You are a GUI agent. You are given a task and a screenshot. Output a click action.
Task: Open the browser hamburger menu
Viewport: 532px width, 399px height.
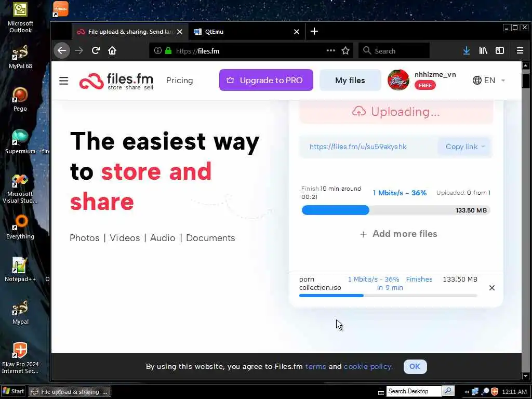tap(520, 50)
